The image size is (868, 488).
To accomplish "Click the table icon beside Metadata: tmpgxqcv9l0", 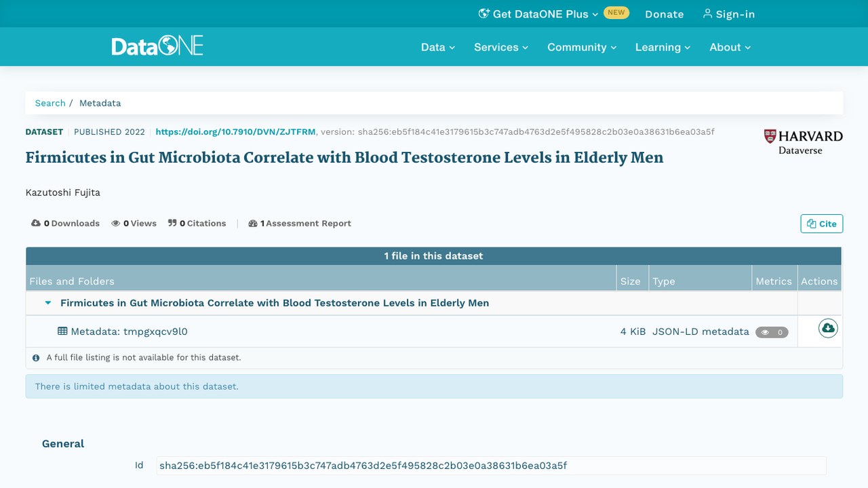I will [62, 331].
